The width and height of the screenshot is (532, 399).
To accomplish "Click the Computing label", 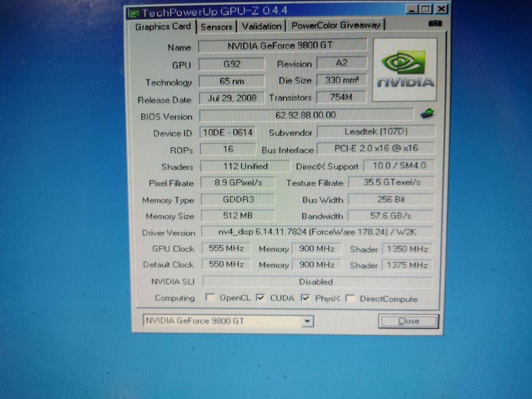I will tap(175, 298).
